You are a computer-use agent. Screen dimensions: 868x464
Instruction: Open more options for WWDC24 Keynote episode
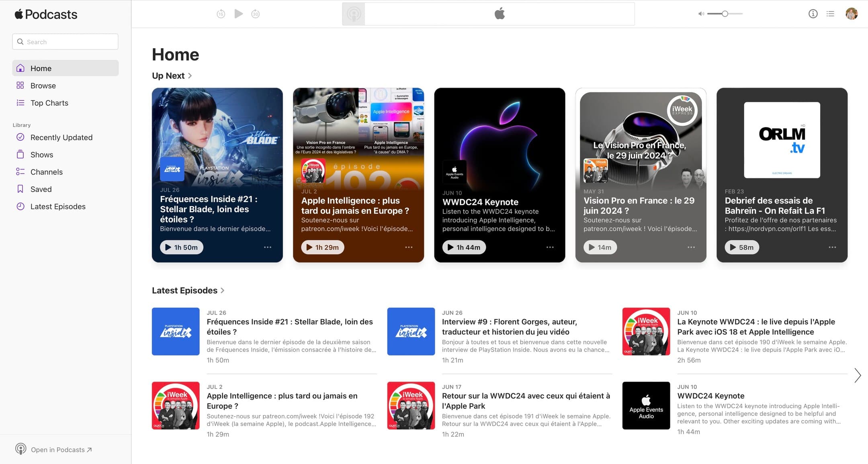[x=550, y=247]
